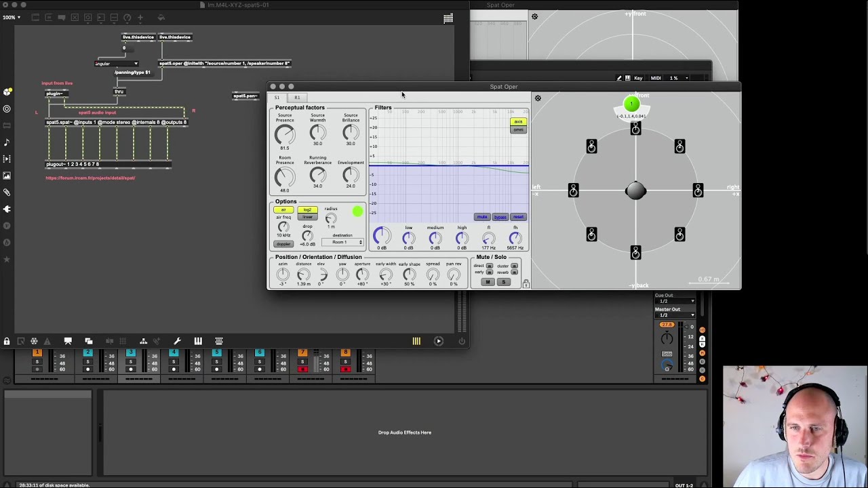Viewport: 868px width, 488px height.
Task: Click the front center speaker icon in viewer
Action: pyautogui.click(x=635, y=127)
